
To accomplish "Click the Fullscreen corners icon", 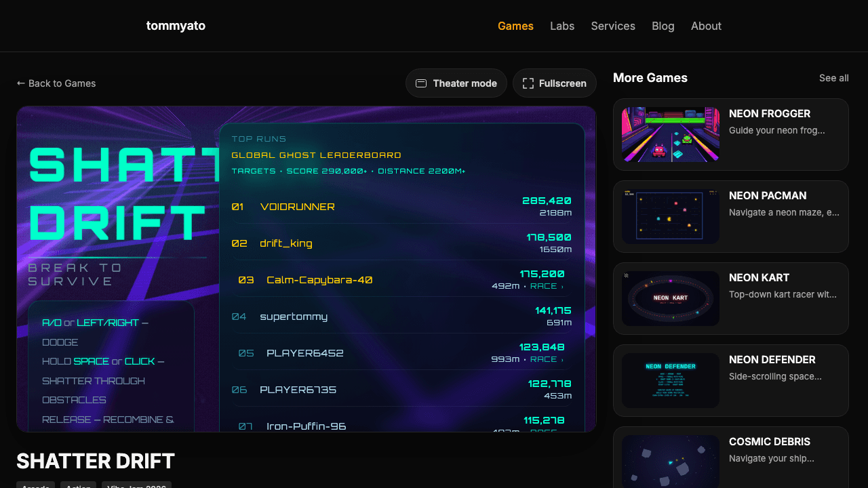I will (x=528, y=83).
